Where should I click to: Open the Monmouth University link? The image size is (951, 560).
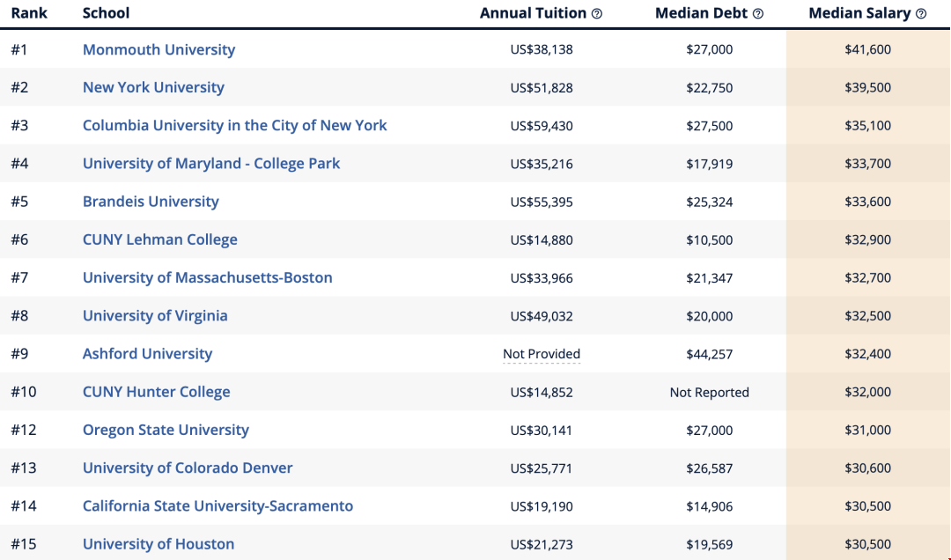(x=158, y=50)
